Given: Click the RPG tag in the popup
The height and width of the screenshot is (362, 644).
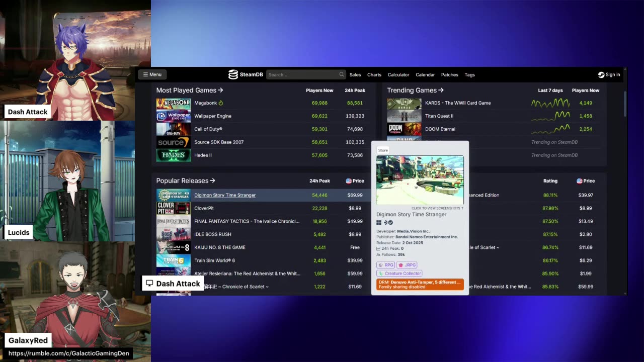Looking at the screenshot, I should [x=386, y=265].
